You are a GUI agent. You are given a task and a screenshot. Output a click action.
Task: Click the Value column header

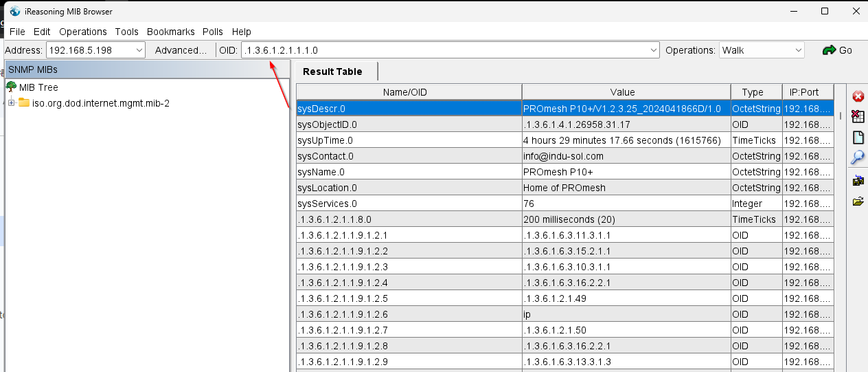point(626,92)
